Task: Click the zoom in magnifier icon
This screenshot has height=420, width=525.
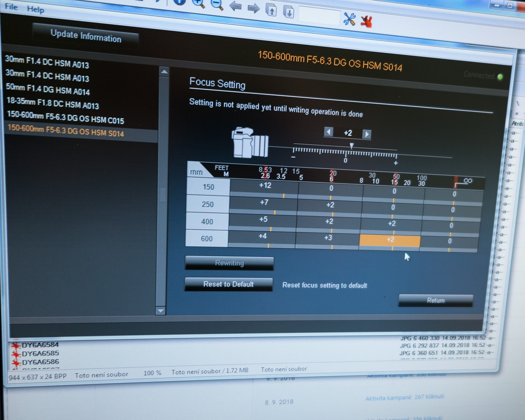Action: [x=198, y=3]
